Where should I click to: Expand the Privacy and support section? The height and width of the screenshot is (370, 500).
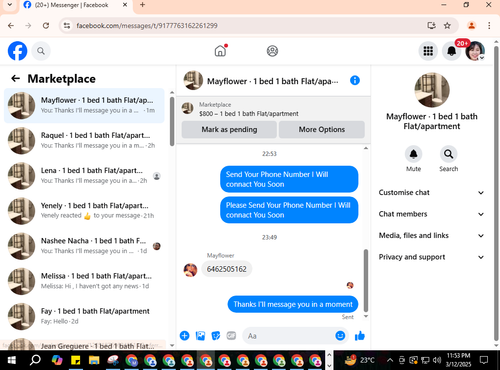tap(431, 257)
